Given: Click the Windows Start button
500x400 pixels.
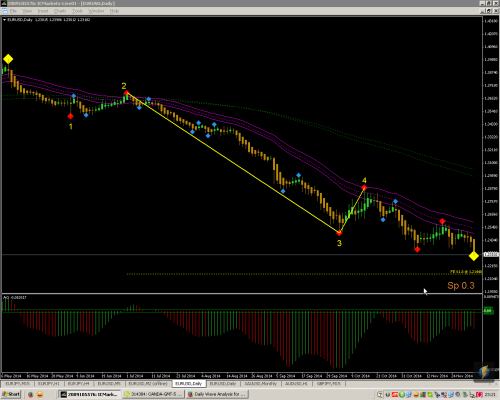Looking at the screenshot, I should [11, 394].
